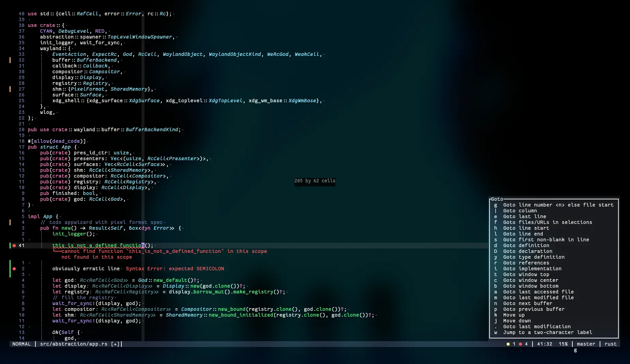Click the red error marker beside 'obviously erratic line'

pos(14,269)
